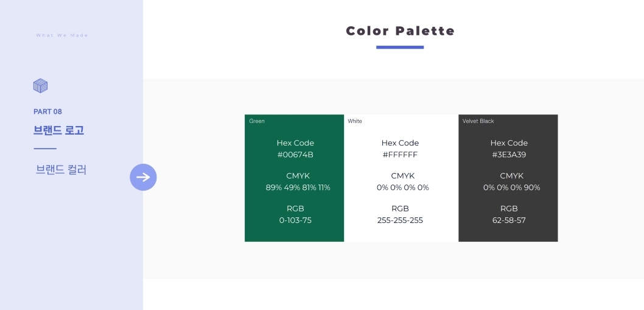Click the round arrow button

tap(143, 177)
